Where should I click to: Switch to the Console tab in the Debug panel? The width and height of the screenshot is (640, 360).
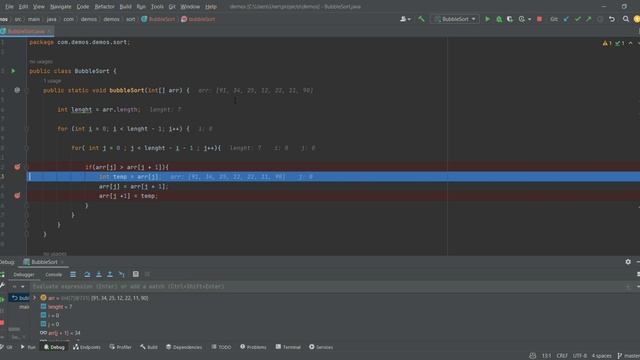click(x=53, y=275)
